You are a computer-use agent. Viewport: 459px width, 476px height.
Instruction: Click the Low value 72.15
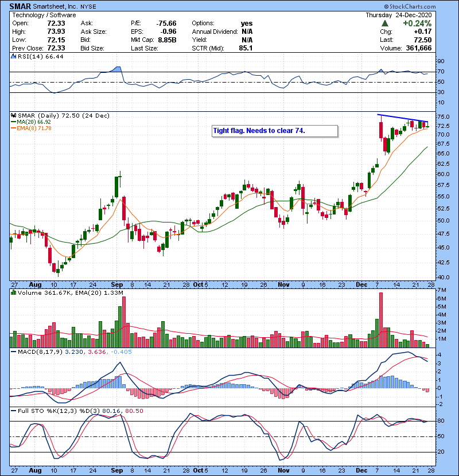pos(56,40)
